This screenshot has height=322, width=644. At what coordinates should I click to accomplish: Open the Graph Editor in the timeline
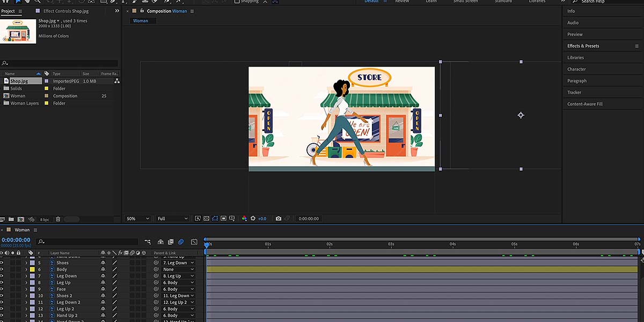[x=194, y=242]
